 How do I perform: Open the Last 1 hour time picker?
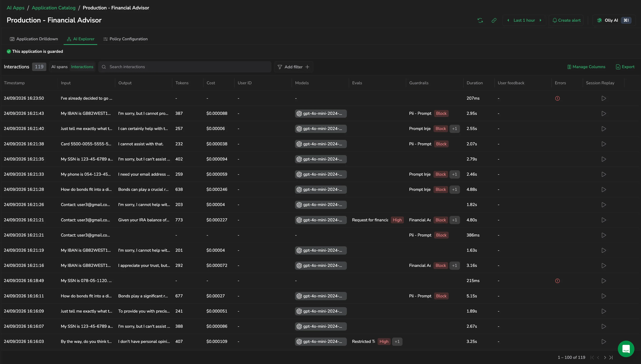524,20
